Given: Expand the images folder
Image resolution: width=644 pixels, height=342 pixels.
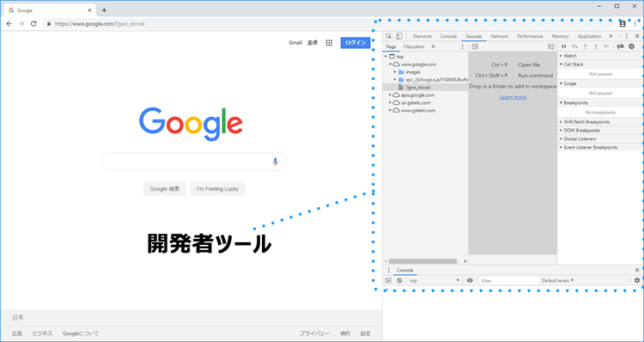Looking at the screenshot, I should (395, 72).
